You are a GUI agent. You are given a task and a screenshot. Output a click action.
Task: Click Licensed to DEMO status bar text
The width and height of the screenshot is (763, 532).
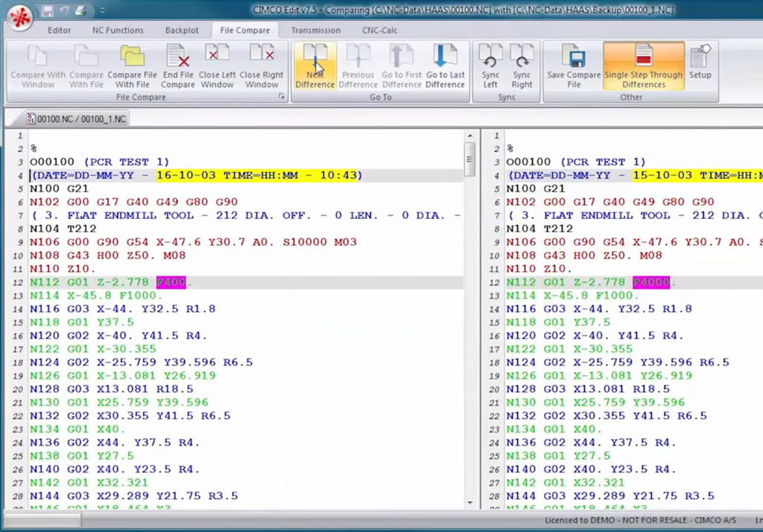(640, 520)
